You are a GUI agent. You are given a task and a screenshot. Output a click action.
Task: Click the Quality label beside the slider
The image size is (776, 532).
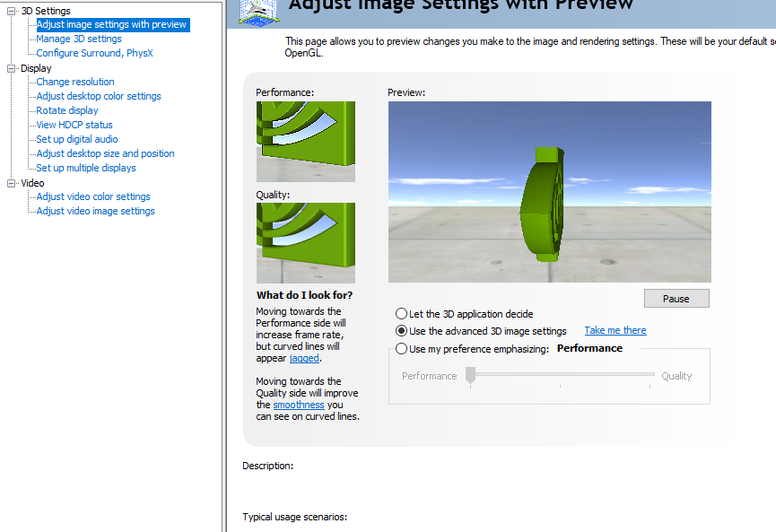pos(676,376)
